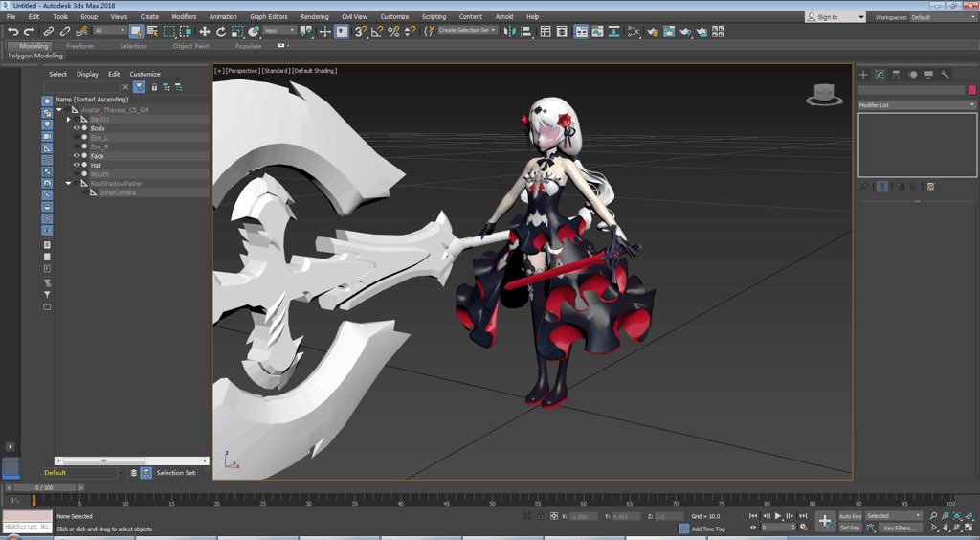Open the Workspaces Default dropdown
Image resolution: width=980 pixels, height=540 pixels.
pos(942,17)
